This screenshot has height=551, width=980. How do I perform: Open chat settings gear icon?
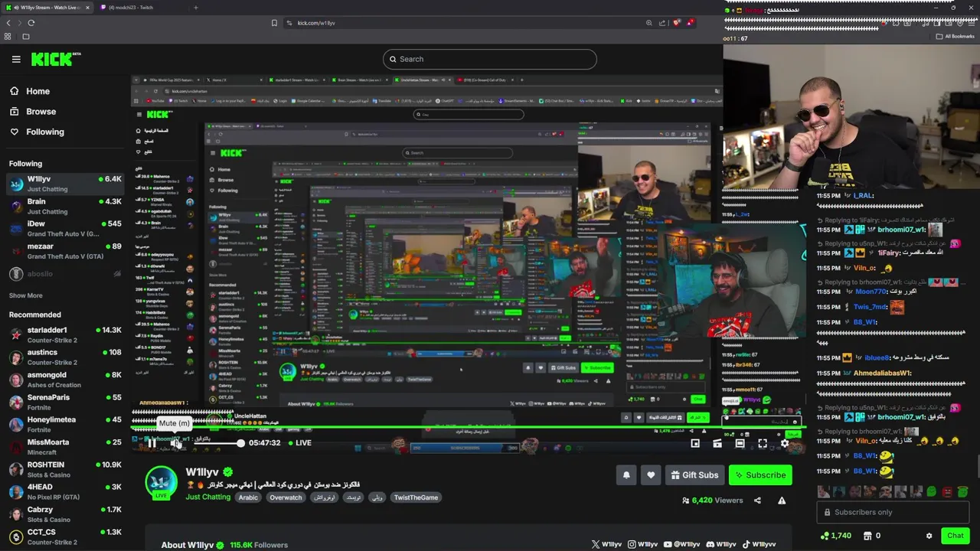929,536
